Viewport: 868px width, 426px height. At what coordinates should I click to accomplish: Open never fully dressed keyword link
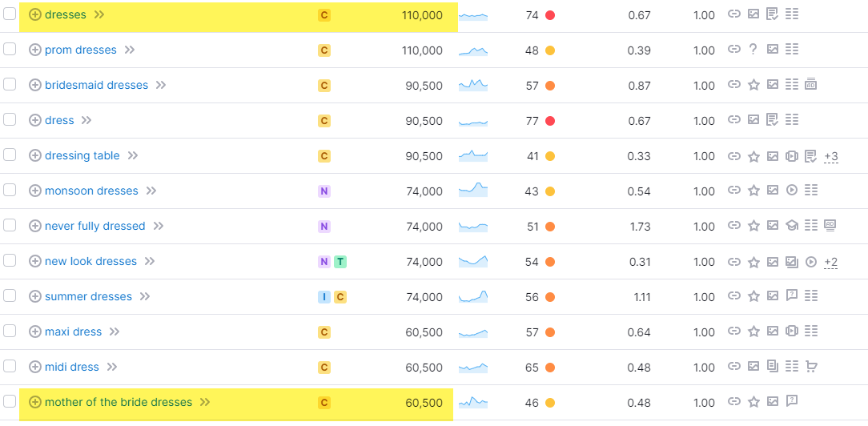click(94, 226)
